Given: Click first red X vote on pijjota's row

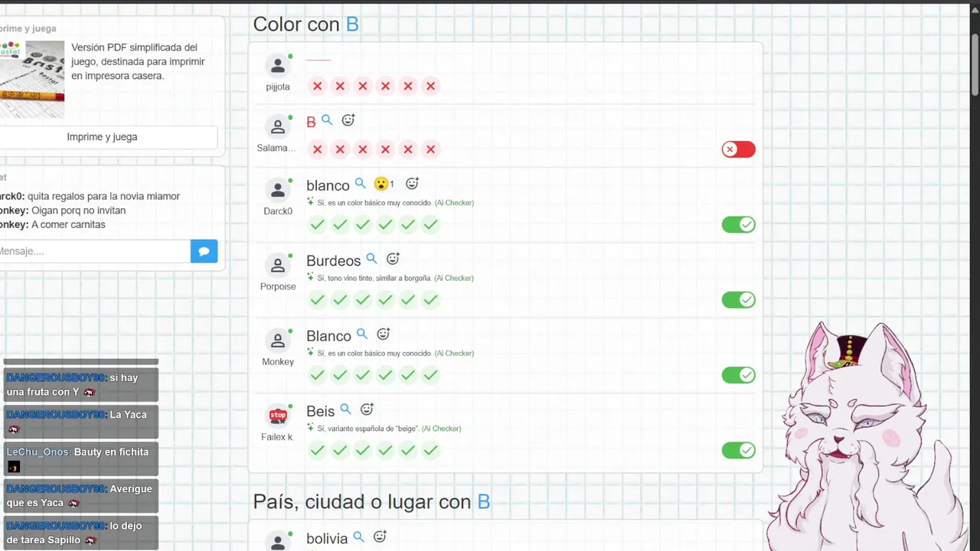Looking at the screenshot, I should (318, 86).
